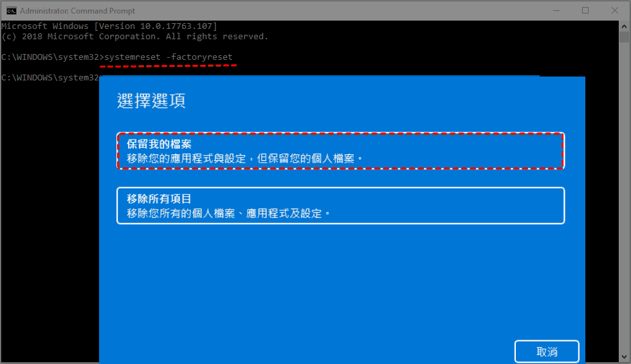This screenshot has height=364, width=631.
Task: Click the Microsoft Windows version line
Action: tap(109, 26)
